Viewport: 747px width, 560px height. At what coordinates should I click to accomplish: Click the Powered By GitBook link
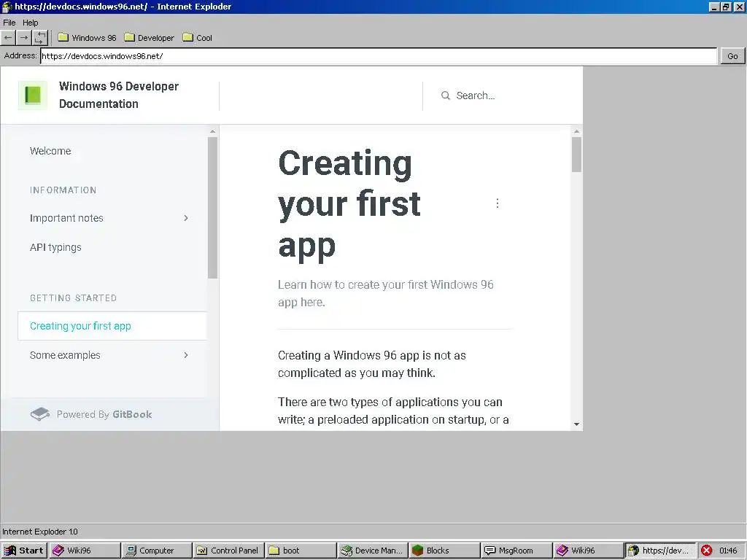pos(90,414)
